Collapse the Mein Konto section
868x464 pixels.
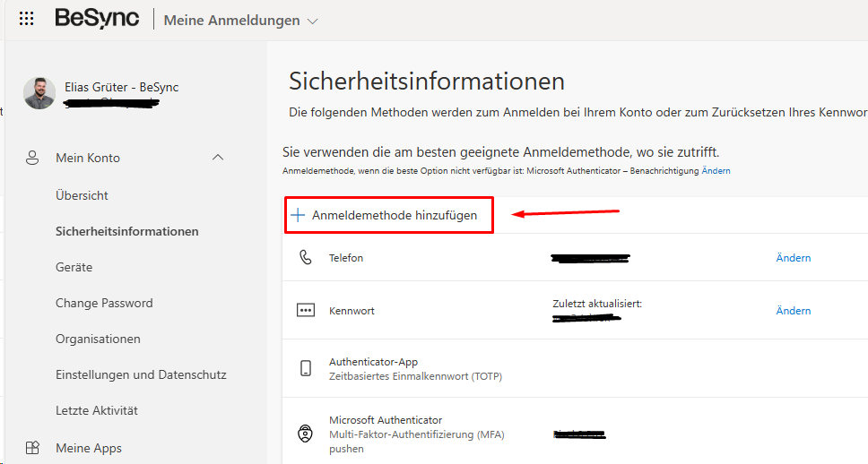[x=217, y=159]
